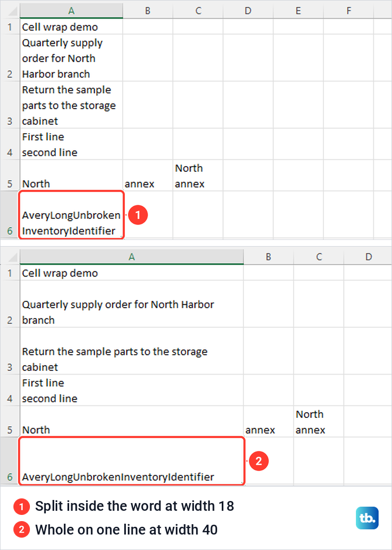Select wide column A header in lower spreadsheet
392x550 pixels.
point(132,257)
